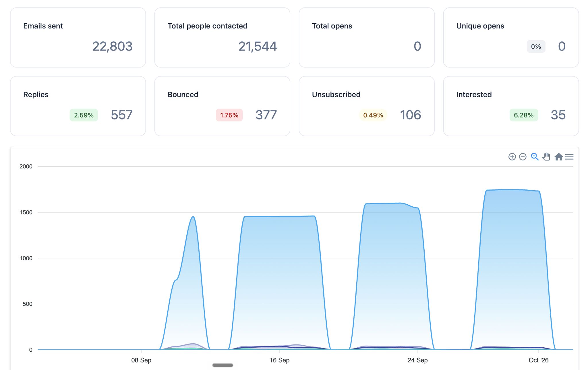Click the Bounced count 377
The image size is (588, 370).
click(266, 115)
